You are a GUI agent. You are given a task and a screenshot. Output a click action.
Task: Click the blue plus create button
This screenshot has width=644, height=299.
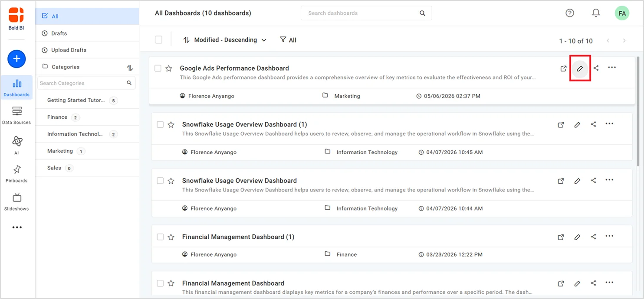[x=16, y=58]
